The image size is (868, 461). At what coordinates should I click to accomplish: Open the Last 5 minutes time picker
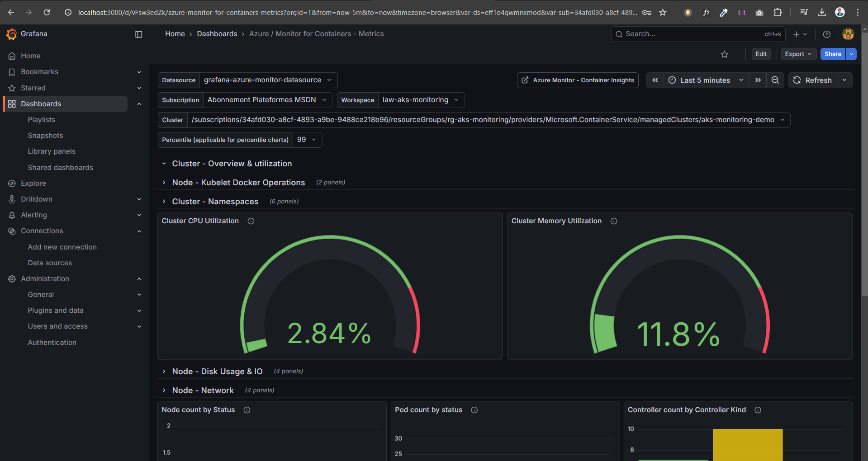704,80
